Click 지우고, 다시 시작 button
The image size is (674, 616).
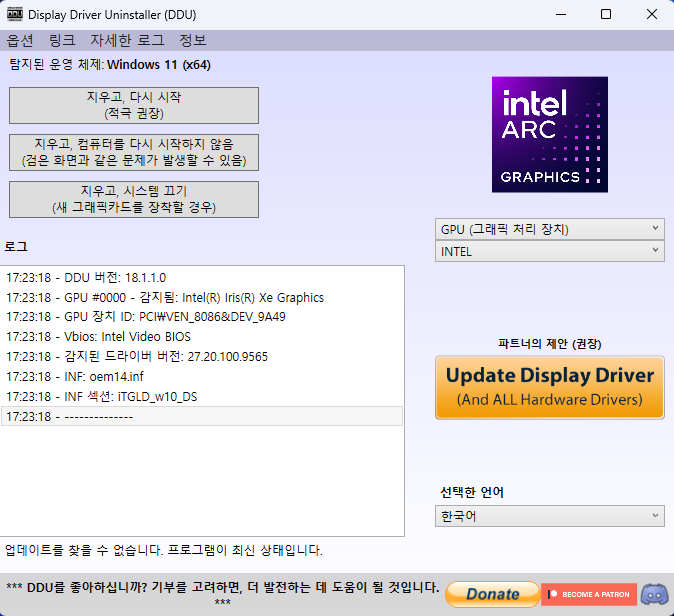click(x=134, y=105)
